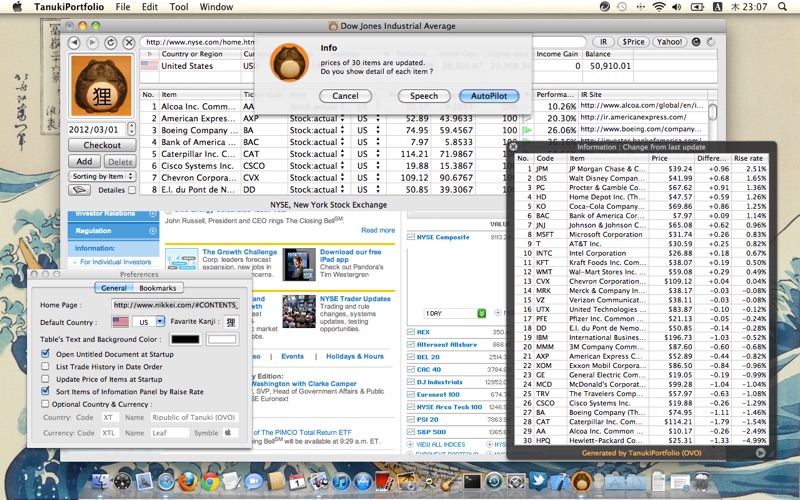Click the IR button in the toolbar
800x500 pixels.
(604, 42)
